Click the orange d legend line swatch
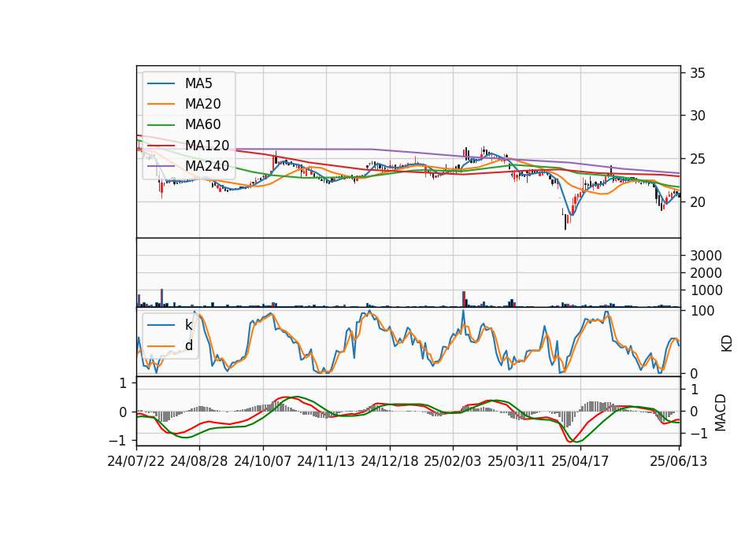756x543 pixels. pos(161,346)
